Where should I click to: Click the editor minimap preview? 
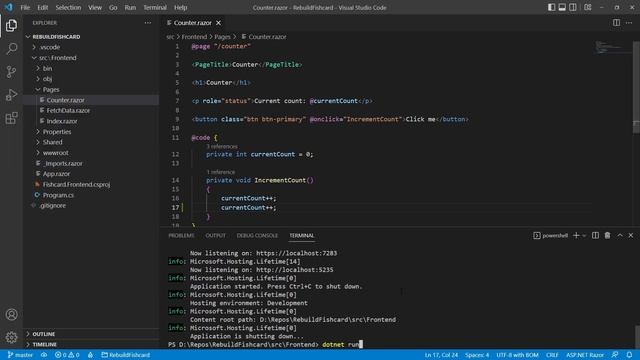611,47
